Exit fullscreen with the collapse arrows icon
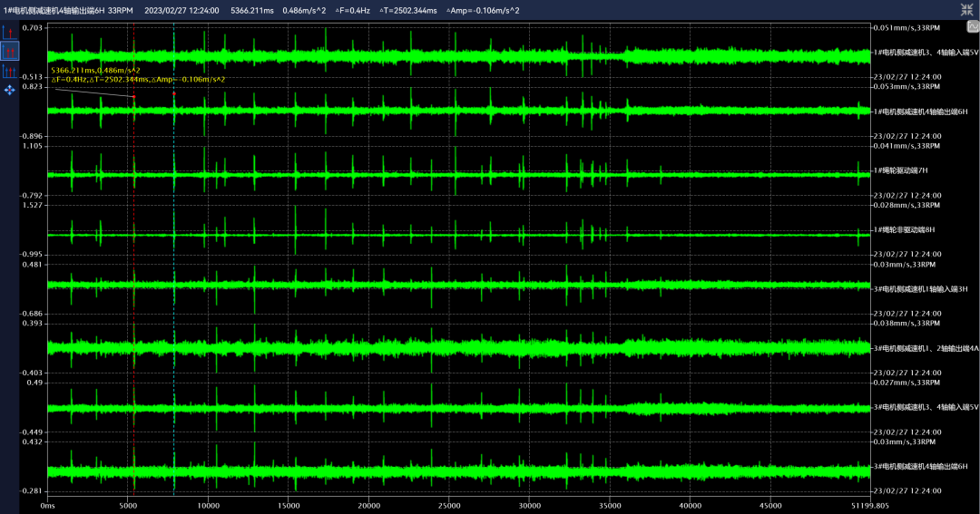Image resolution: width=980 pixels, height=514 pixels. (x=967, y=9)
